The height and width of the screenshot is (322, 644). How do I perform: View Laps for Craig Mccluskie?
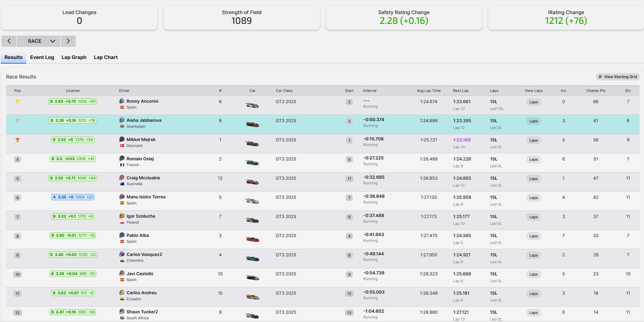[x=533, y=178]
